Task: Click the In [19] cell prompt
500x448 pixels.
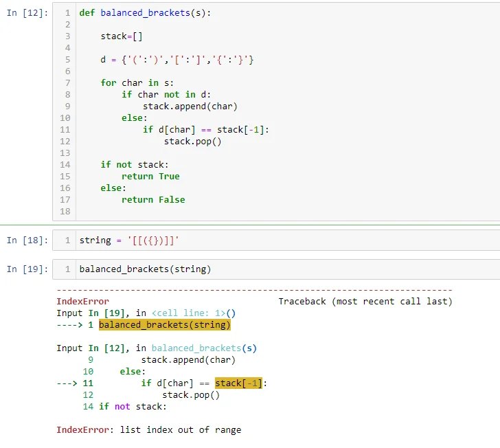Action: click(x=27, y=269)
